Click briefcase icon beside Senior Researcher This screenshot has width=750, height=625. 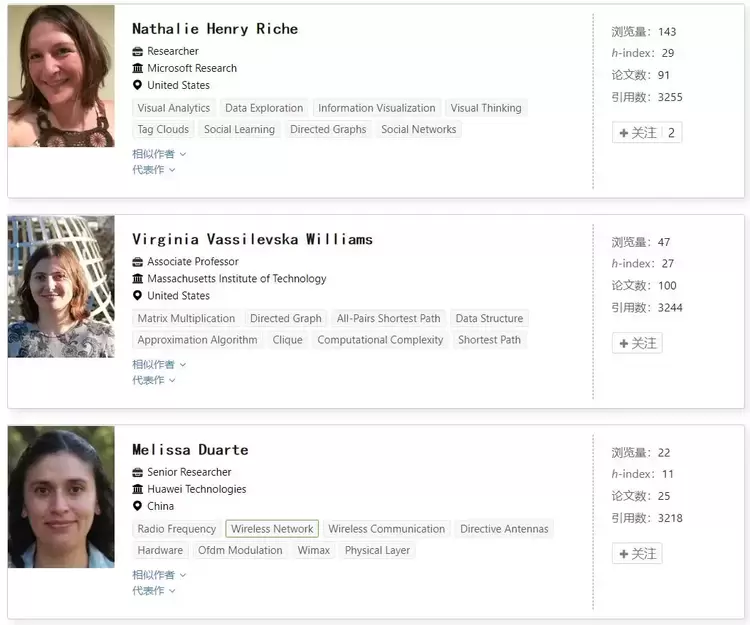pos(138,472)
